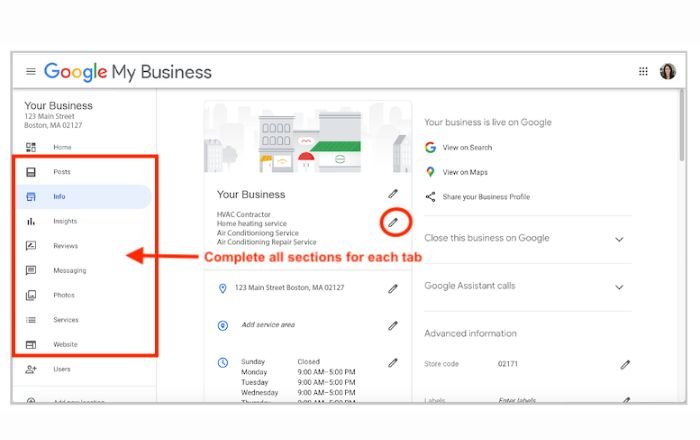Edit business hours with the pencil
The image size is (700, 440).
[x=393, y=363]
